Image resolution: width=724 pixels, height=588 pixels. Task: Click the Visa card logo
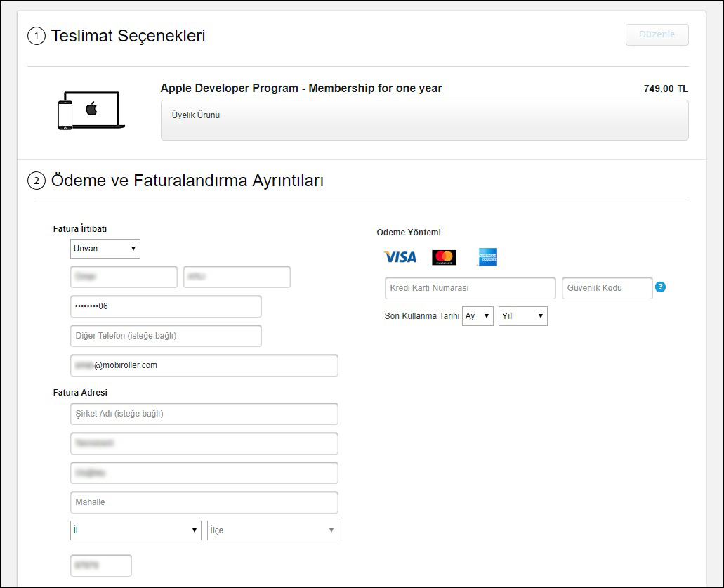[400, 257]
